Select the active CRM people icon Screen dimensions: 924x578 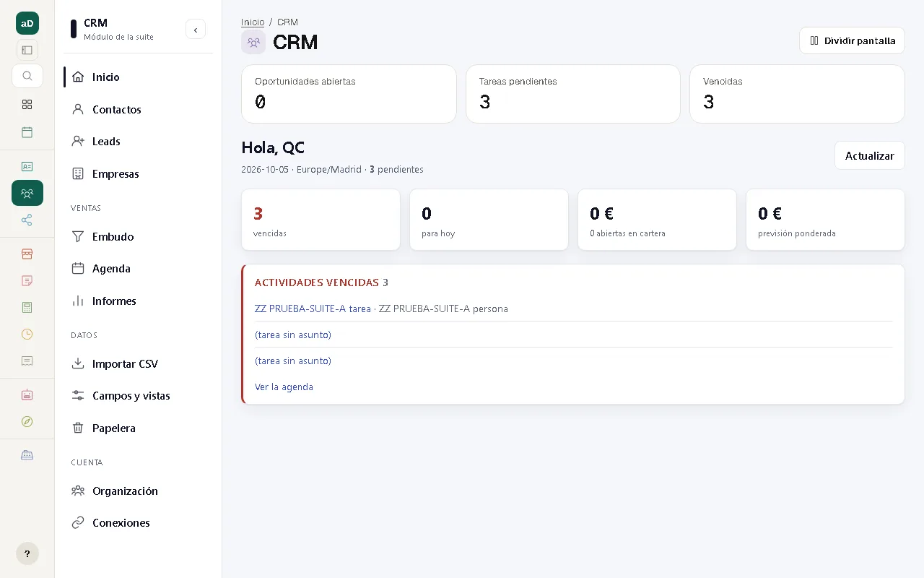coord(27,193)
